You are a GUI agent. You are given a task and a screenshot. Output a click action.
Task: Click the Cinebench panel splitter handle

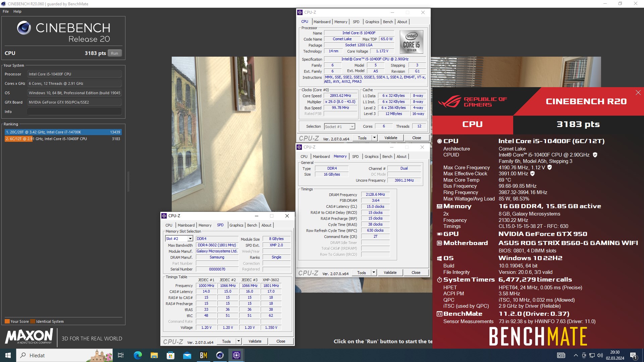click(128, 181)
